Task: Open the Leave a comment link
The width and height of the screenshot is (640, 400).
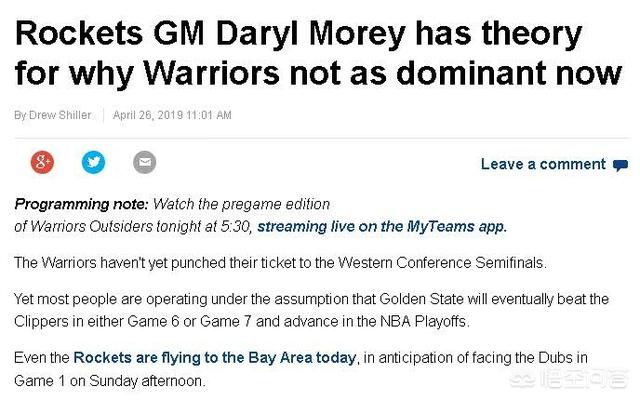Action: (x=543, y=164)
